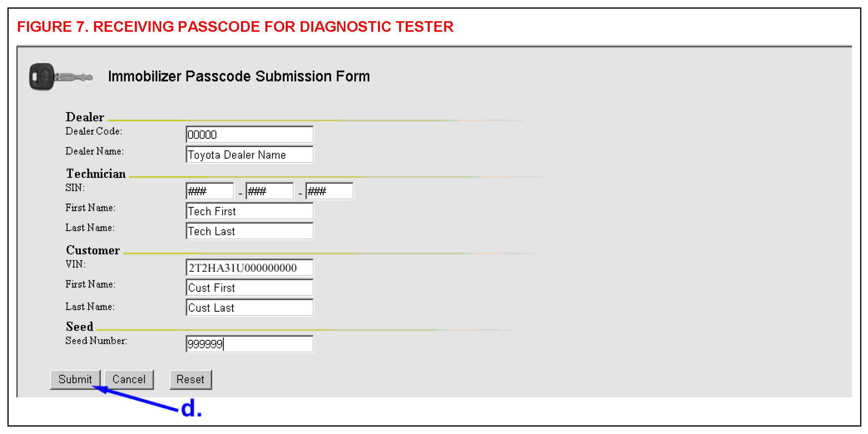
Task: Click the middle SIN segment field
Action: 269,191
